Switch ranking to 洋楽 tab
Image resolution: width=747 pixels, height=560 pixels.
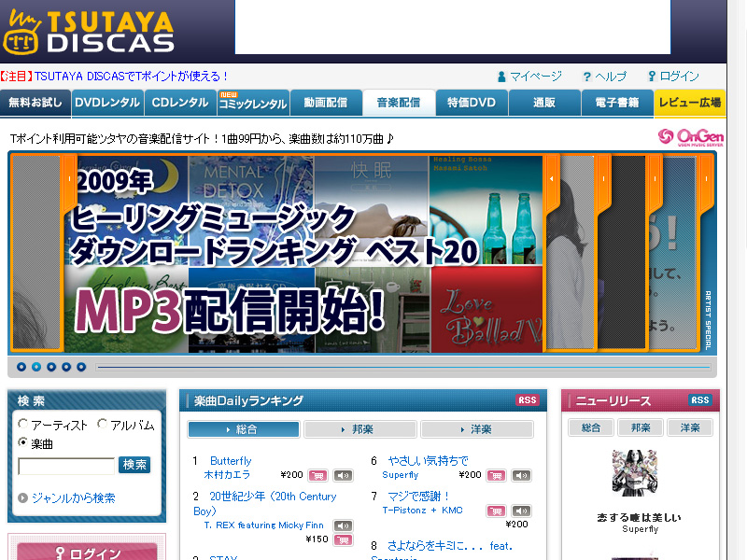point(477,429)
